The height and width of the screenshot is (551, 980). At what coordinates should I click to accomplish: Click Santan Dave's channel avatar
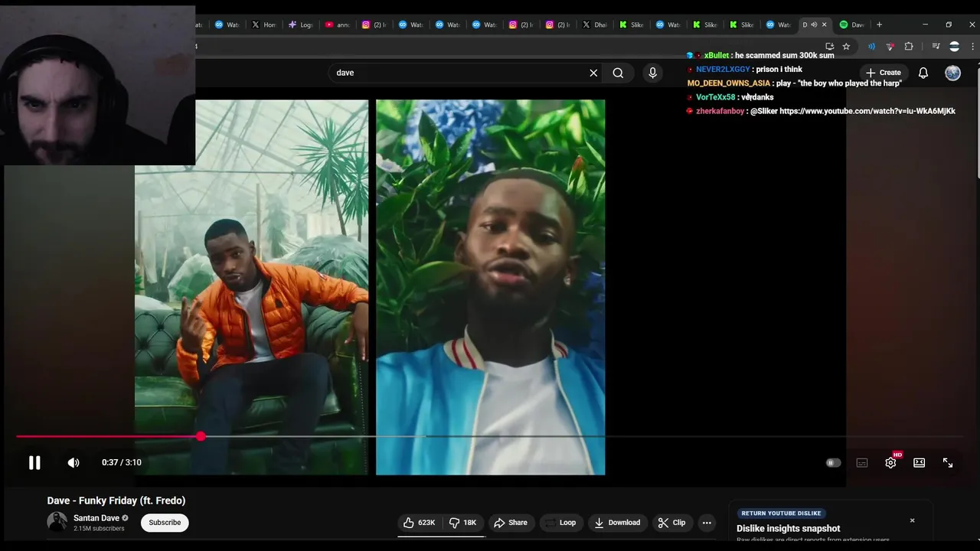pos(57,522)
